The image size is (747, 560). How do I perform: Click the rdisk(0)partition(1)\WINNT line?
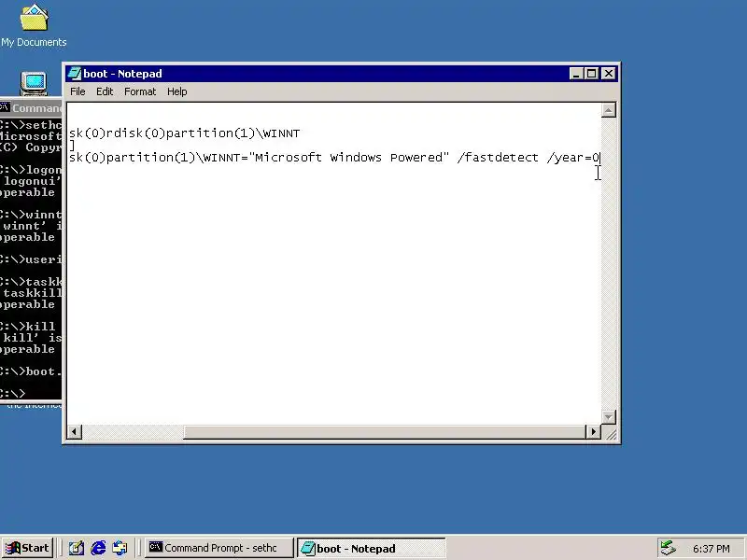click(184, 133)
